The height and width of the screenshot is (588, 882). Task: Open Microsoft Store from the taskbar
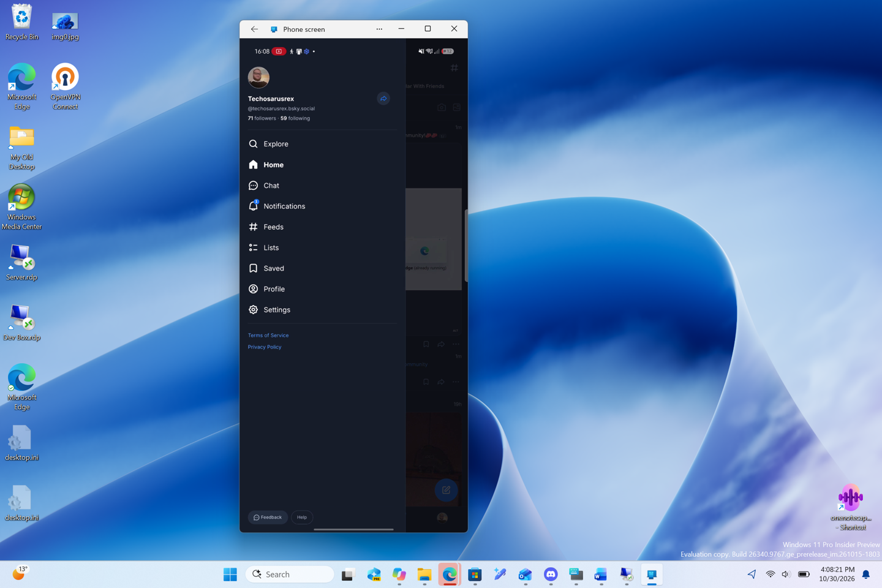[475, 575]
